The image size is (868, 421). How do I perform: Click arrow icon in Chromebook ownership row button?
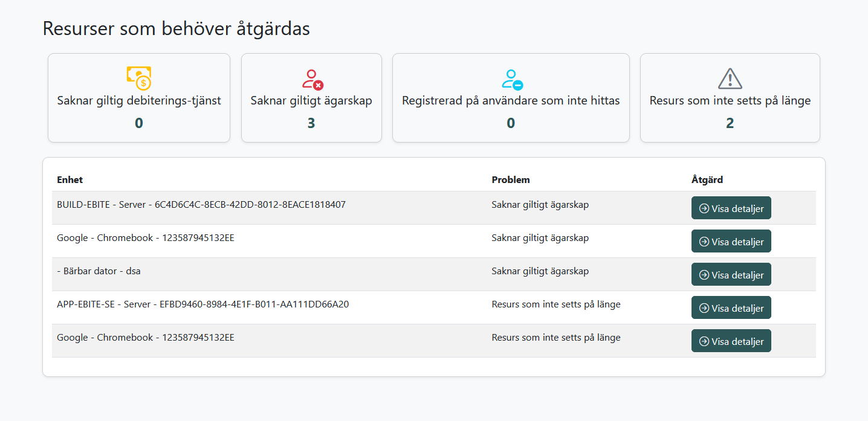tap(704, 242)
